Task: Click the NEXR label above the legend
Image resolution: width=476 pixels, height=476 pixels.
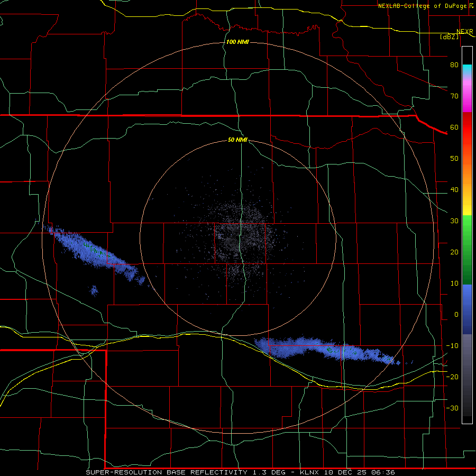Action: [464, 32]
